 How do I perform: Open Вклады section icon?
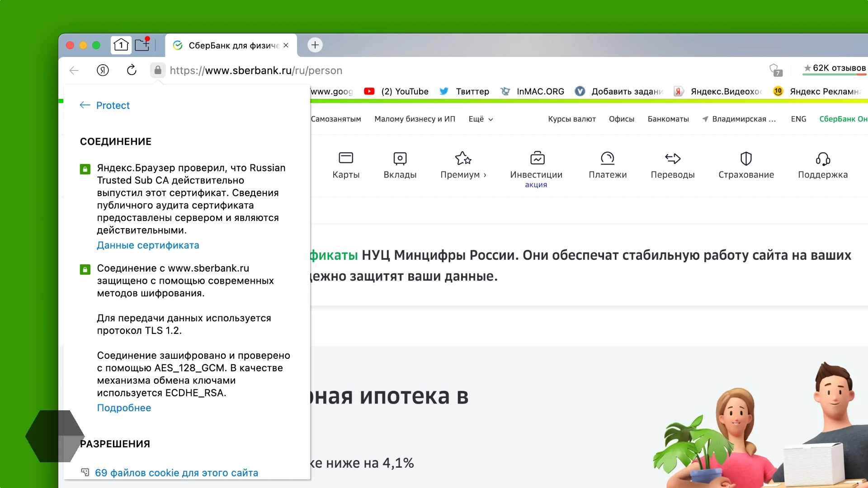tap(400, 158)
